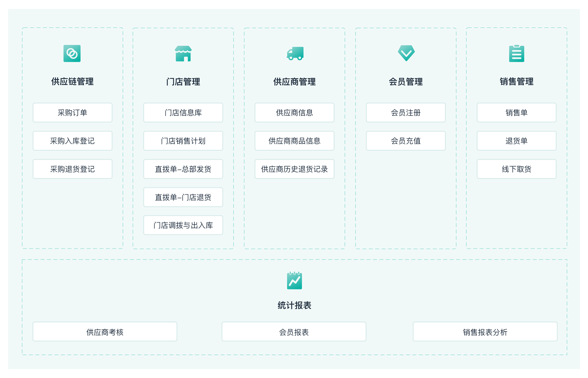Select the 供应链管理 chain-link module icon
Screen dimensions: 588x378
(x=72, y=53)
